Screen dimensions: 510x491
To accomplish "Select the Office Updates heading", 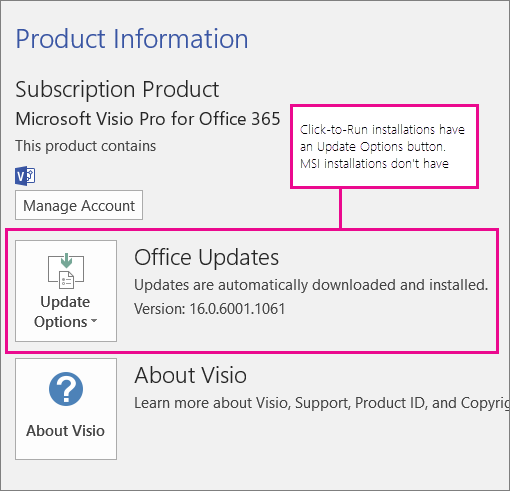I will click(x=206, y=257).
